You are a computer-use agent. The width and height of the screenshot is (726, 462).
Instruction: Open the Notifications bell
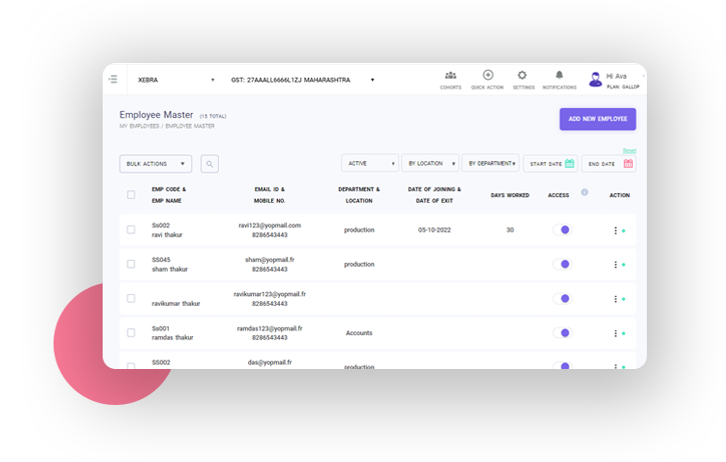559,76
